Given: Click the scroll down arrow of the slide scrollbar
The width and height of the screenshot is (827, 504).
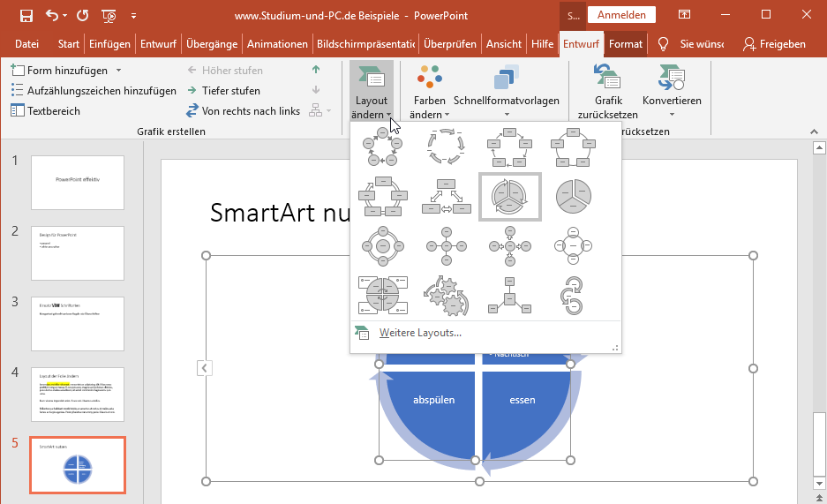Looking at the screenshot, I should (819, 483).
